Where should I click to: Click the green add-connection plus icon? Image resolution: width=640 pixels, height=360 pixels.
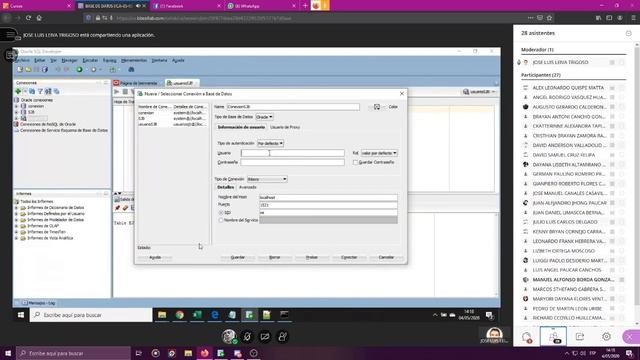coord(18,91)
